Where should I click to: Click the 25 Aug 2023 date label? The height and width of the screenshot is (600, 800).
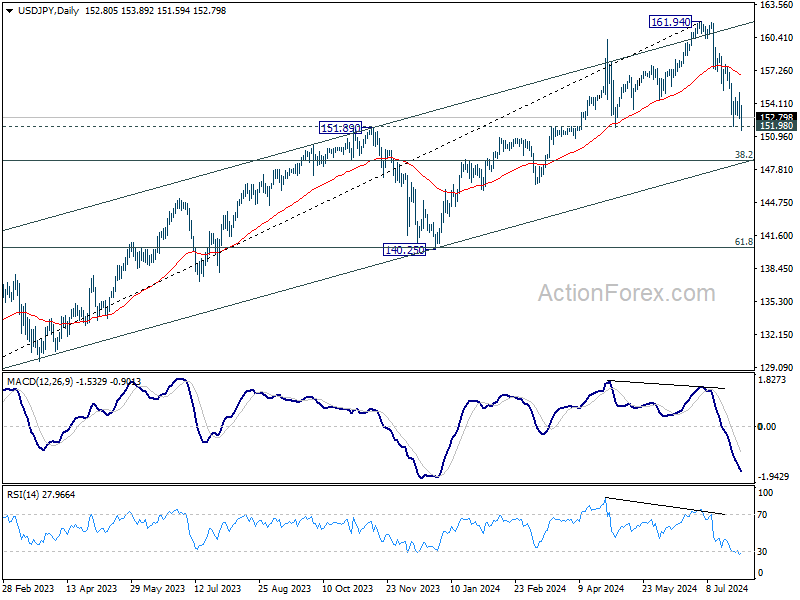[x=284, y=588]
